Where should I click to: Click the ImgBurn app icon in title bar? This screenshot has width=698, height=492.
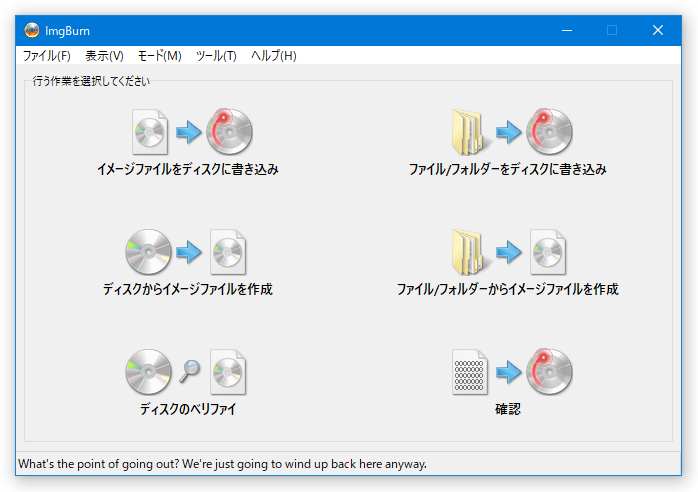point(32,30)
